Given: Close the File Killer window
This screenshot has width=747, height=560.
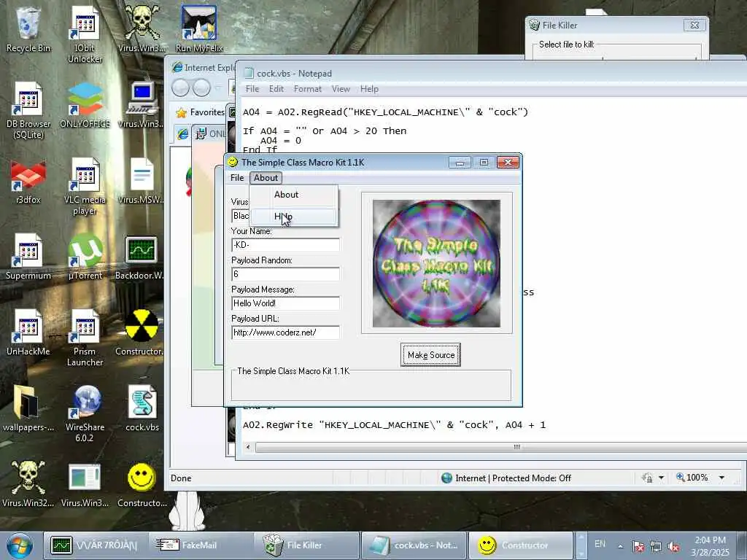Looking at the screenshot, I should (694, 26).
